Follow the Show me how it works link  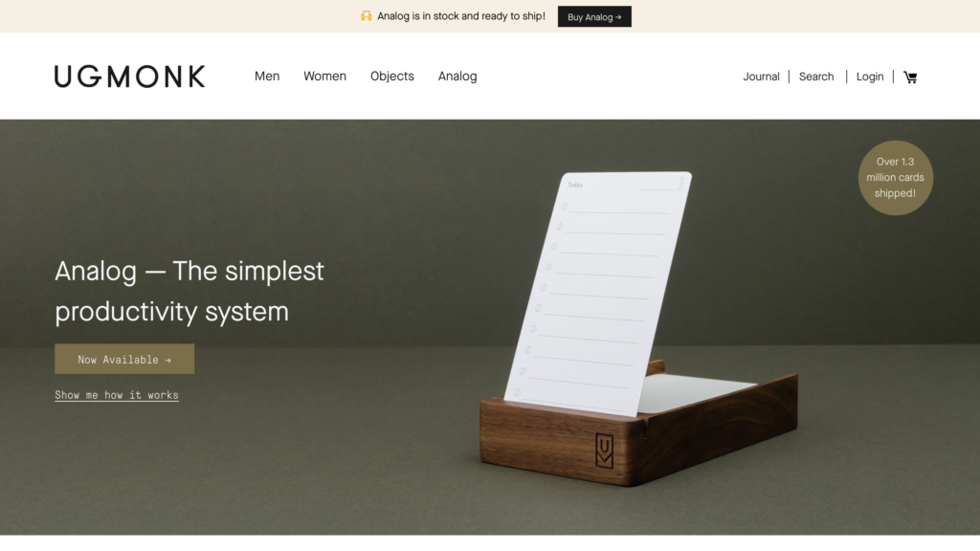click(116, 395)
